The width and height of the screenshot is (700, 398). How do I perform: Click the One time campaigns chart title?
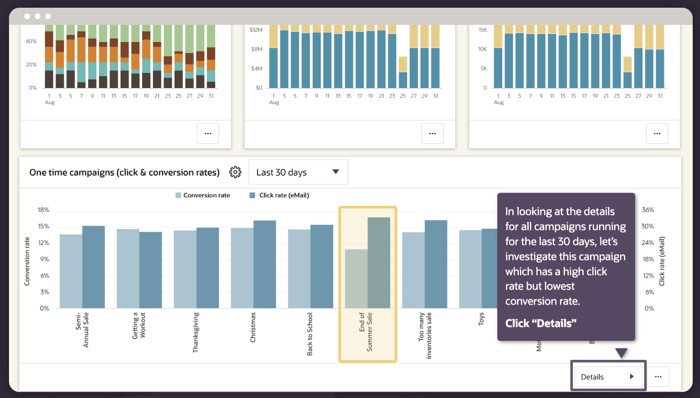point(125,173)
